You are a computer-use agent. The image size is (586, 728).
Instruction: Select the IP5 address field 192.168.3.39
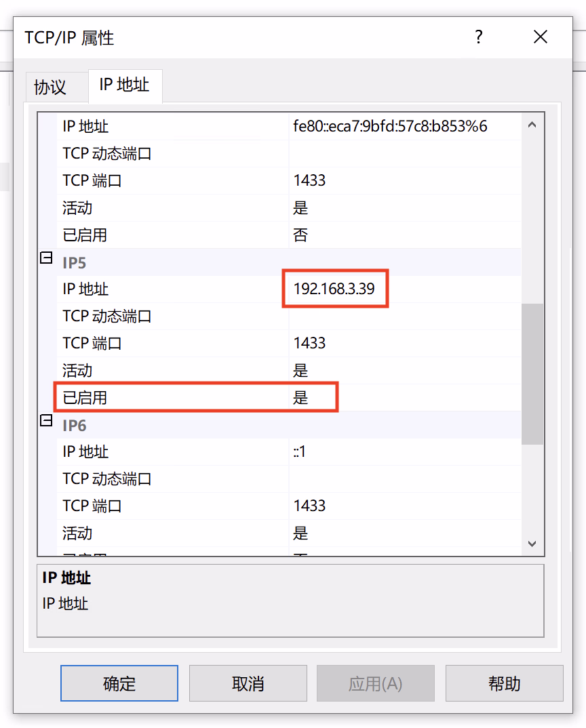(x=404, y=289)
